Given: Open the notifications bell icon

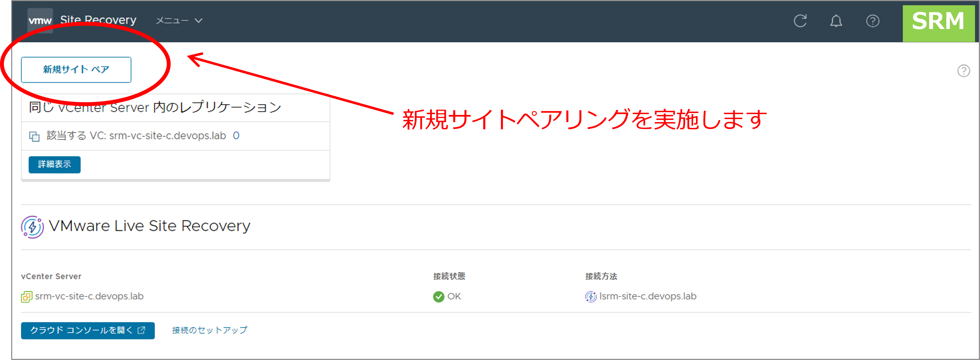Looking at the screenshot, I should tap(836, 20).
